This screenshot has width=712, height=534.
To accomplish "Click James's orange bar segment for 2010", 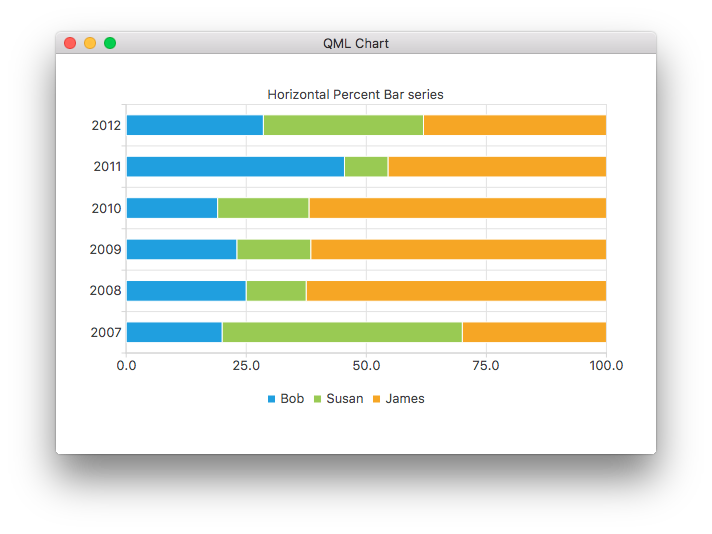I will point(457,208).
